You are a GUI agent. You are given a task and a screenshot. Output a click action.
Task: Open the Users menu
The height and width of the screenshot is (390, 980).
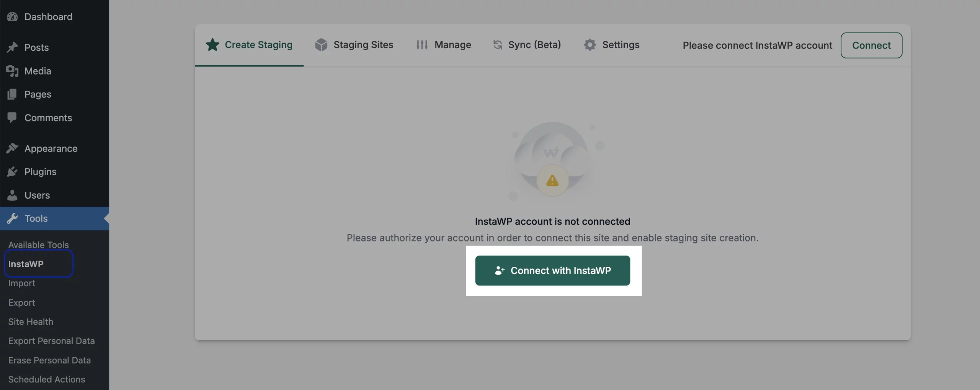click(x=54, y=195)
